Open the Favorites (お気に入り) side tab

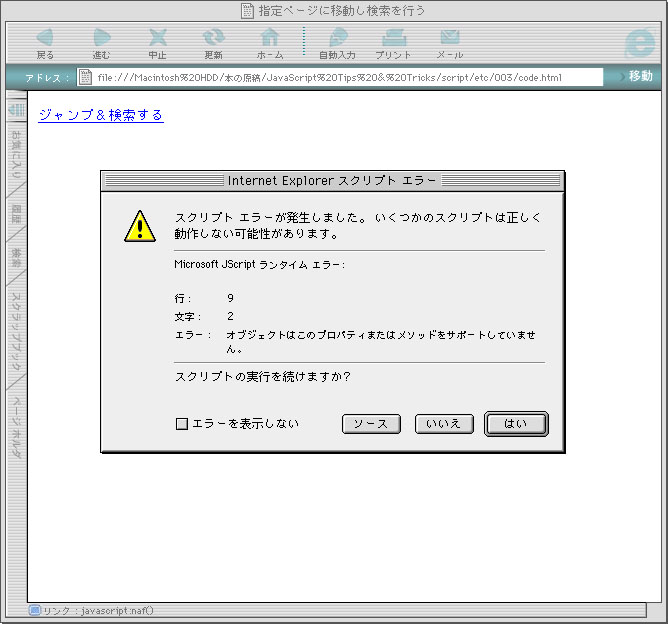tap(16, 154)
